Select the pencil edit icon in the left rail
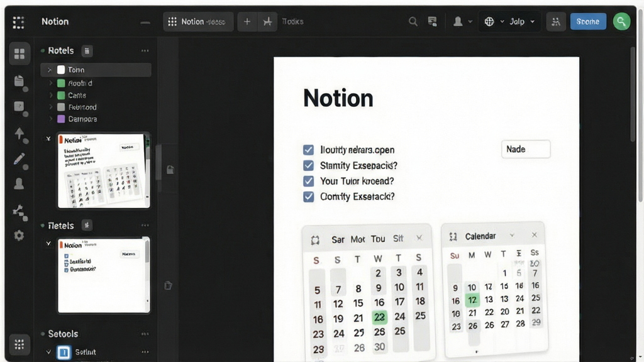Viewport: 644px width, 362px height. click(19, 159)
